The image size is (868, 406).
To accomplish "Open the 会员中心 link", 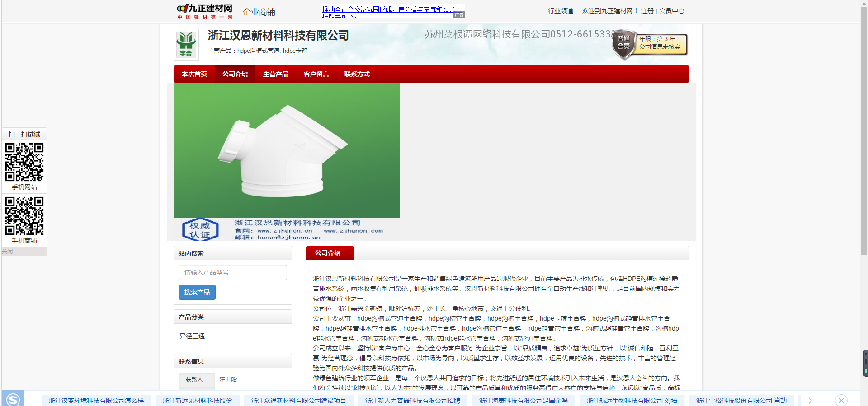I will click(672, 11).
